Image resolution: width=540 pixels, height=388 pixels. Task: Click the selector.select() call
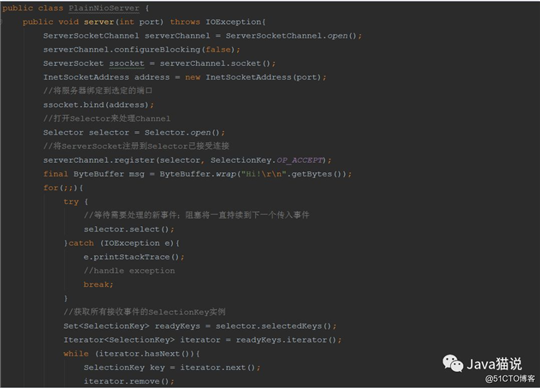pos(126,229)
